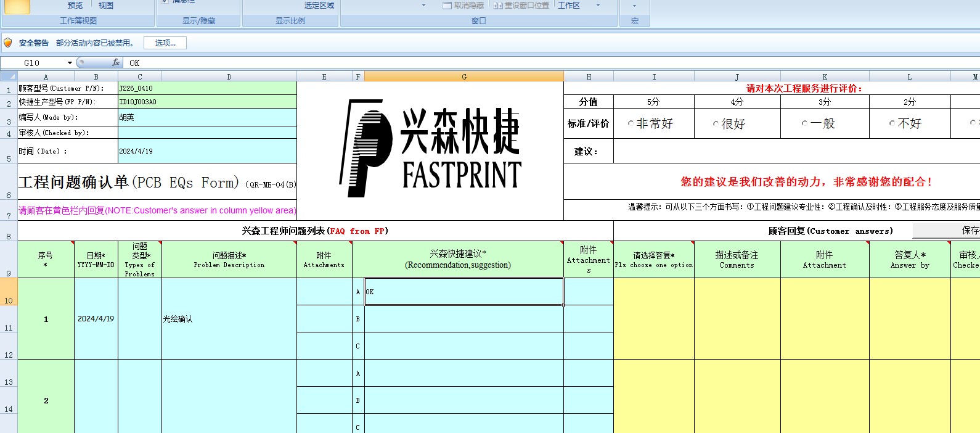Click the 胡英 author cell

coord(207,117)
